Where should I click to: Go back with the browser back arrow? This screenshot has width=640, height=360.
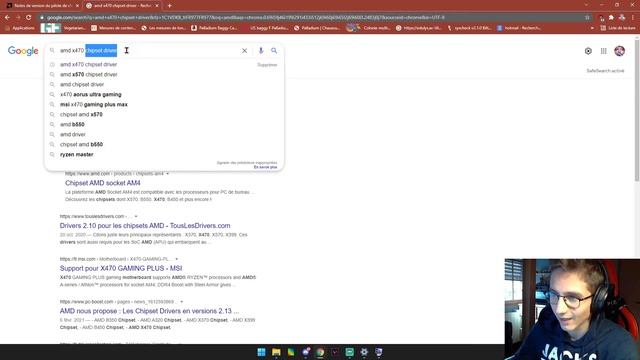pos(7,18)
